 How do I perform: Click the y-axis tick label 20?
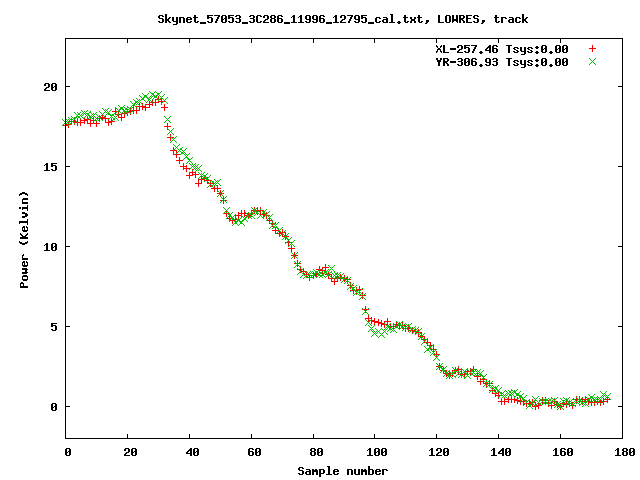pos(51,87)
